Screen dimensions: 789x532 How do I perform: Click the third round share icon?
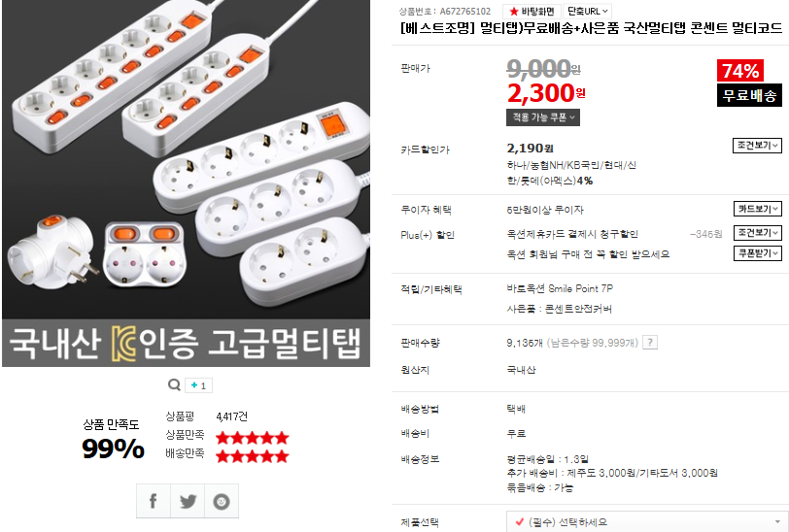pos(222,501)
